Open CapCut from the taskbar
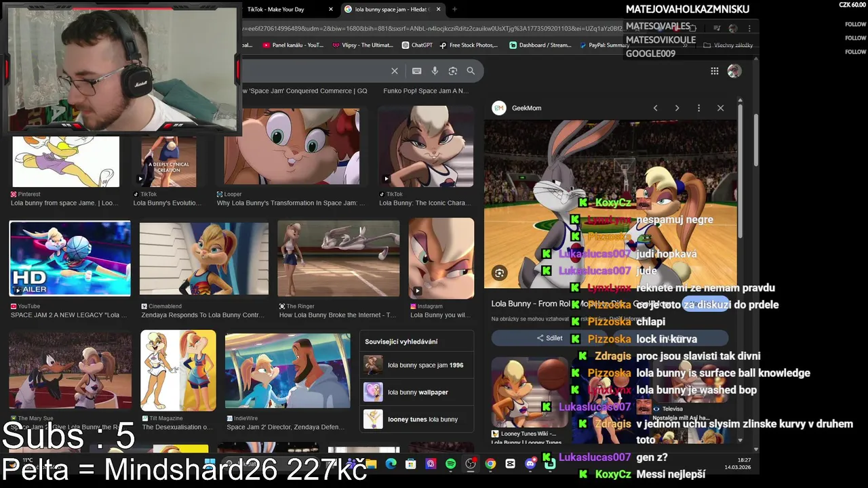The width and height of the screenshot is (868, 488). (x=511, y=464)
